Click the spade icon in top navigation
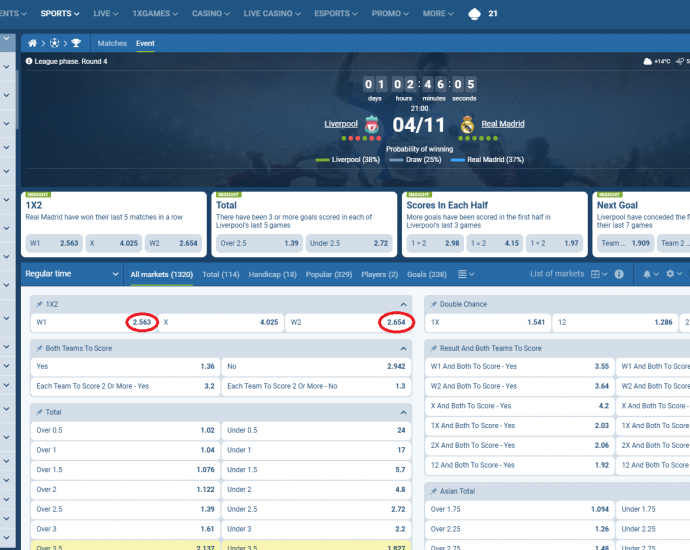The width and height of the screenshot is (690, 550). 474,14
